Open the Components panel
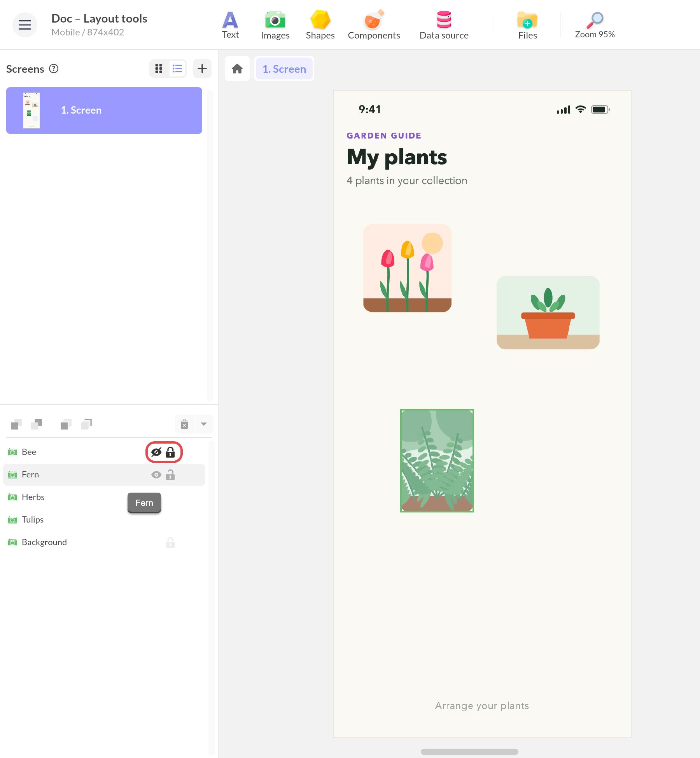 (x=374, y=25)
